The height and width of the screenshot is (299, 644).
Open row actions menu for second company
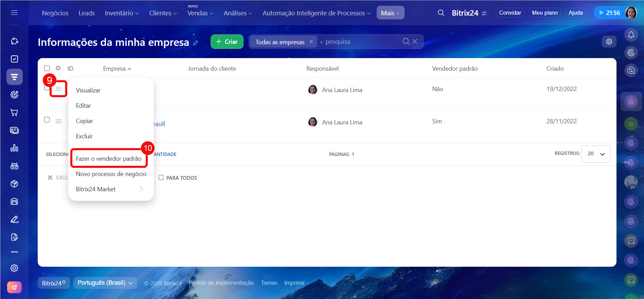pos(58,121)
